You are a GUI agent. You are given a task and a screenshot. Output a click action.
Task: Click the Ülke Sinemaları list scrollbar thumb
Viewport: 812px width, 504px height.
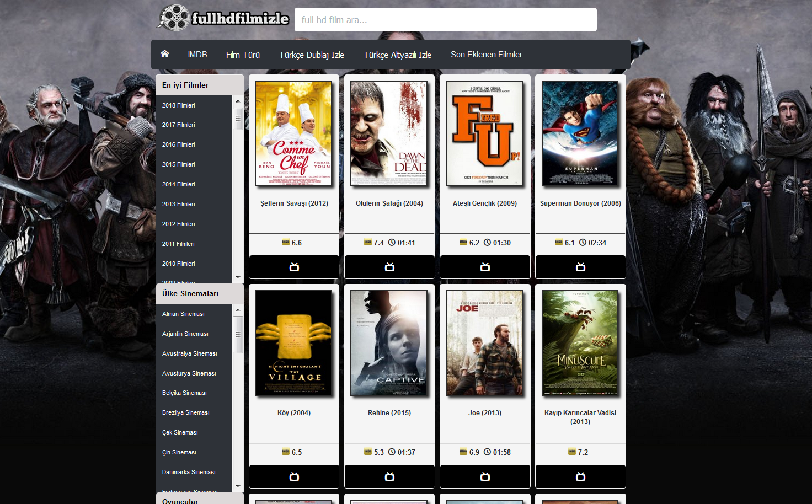coord(238,335)
